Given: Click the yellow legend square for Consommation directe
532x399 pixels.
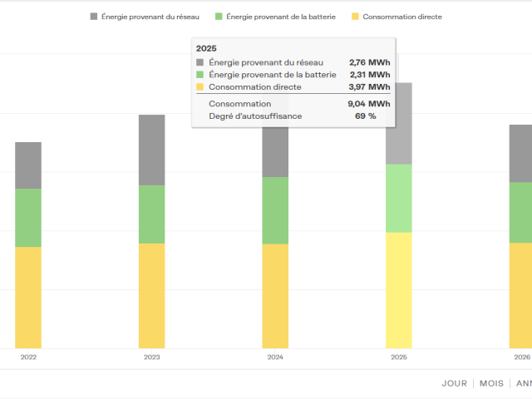Looking at the screenshot, I should 355,17.
